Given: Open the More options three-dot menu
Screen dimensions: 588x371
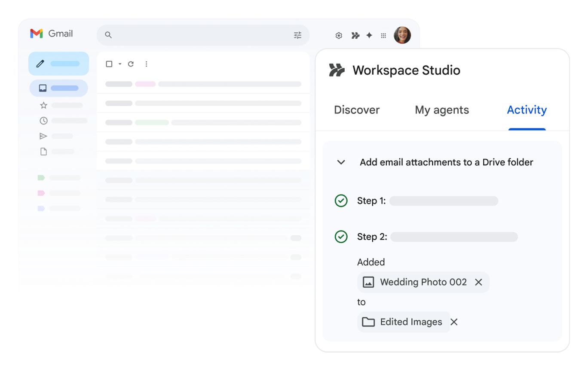Looking at the screenshot, I should (x=146, y=64).
